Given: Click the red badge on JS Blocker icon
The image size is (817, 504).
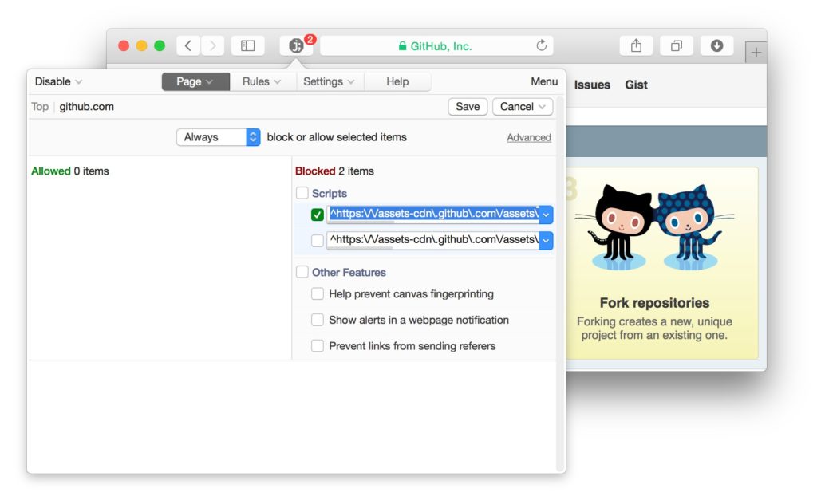Looking at the screenshot, I should 310,39.
